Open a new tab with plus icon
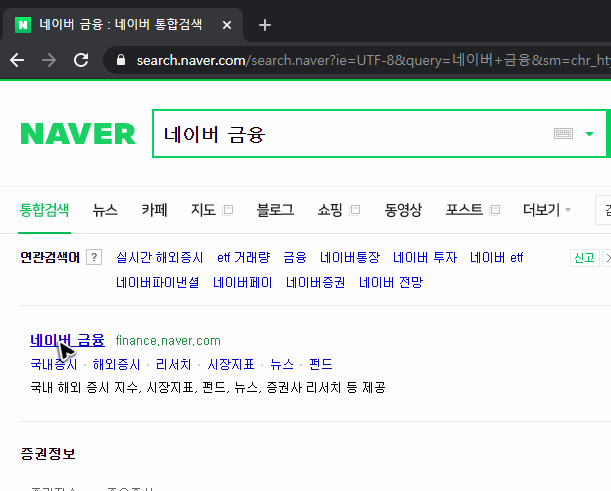Viewport: 611px width, 491px height. [265, 25]
